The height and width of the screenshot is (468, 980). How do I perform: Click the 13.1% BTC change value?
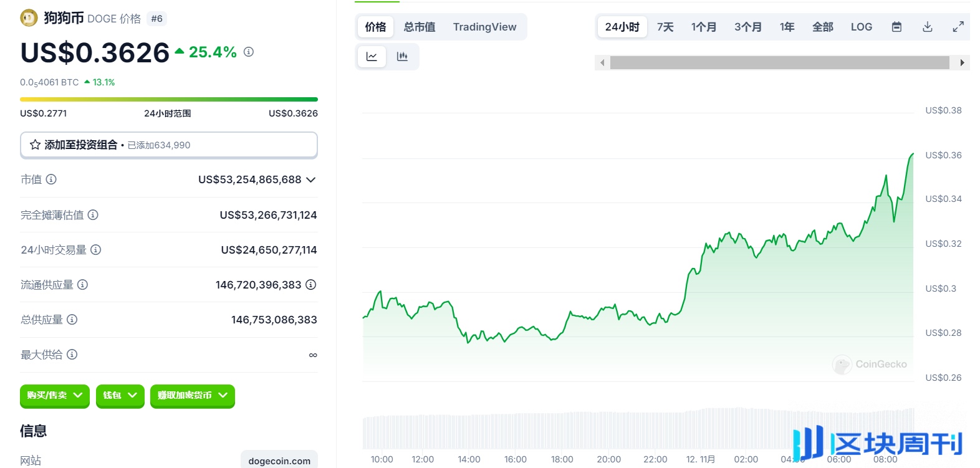(x=103, y=82)
